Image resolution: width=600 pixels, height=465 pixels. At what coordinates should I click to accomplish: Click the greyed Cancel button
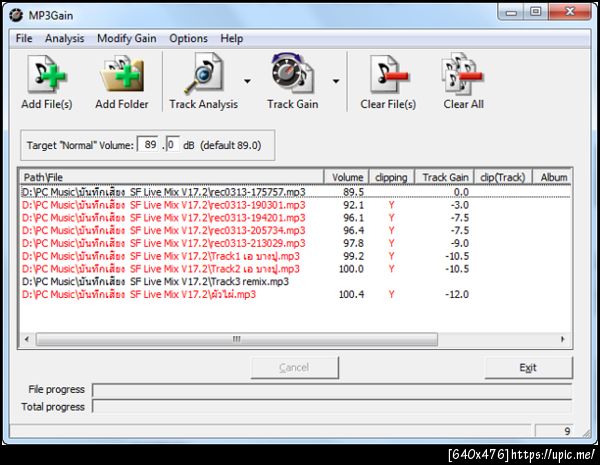click(x=295, y=368)
